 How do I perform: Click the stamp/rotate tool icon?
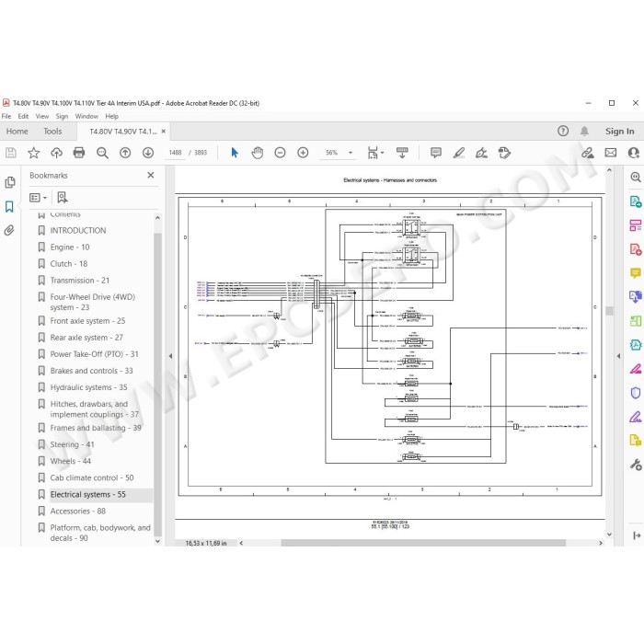(504, 153)
